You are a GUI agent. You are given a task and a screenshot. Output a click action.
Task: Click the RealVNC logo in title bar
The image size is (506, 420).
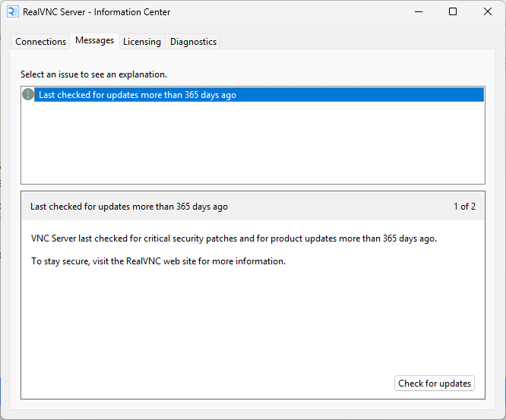click(13, 12)
